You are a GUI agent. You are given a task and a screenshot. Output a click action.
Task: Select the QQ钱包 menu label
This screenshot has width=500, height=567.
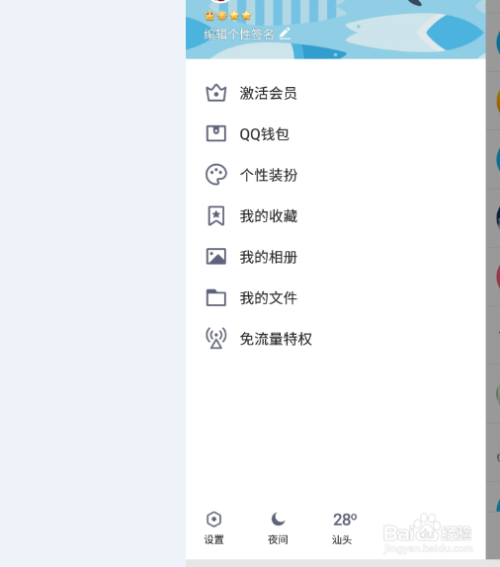click(x=264, y=134)
